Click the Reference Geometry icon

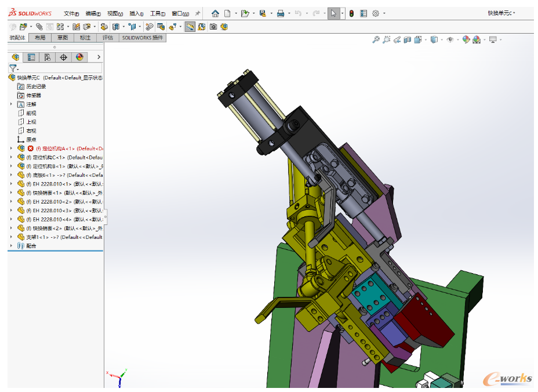pos(132,27)
